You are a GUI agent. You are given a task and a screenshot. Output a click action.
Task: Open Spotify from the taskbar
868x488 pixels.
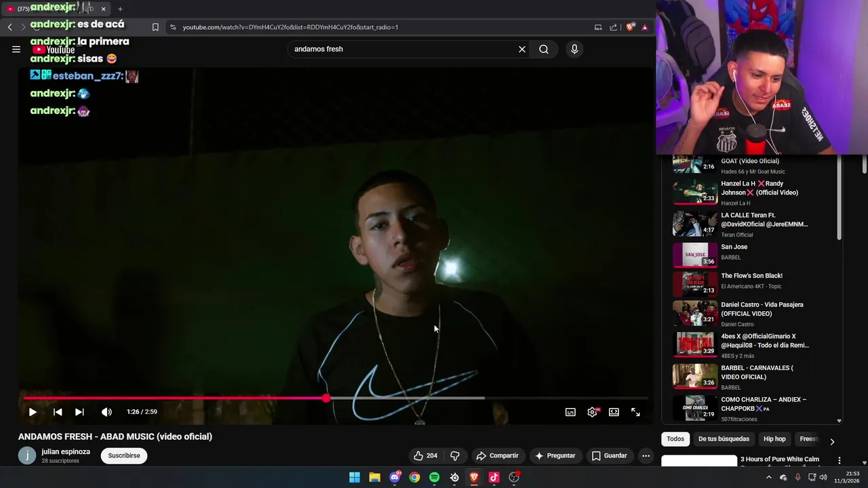(435, 477)
